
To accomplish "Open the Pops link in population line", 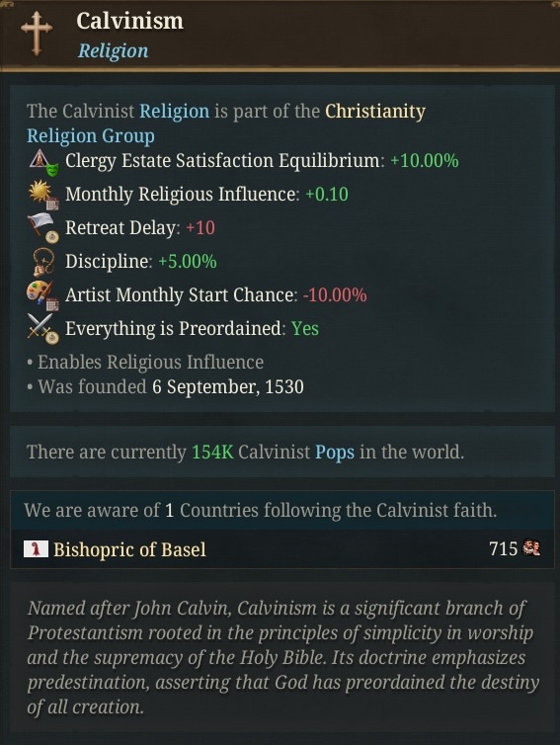I will (335, 452).
